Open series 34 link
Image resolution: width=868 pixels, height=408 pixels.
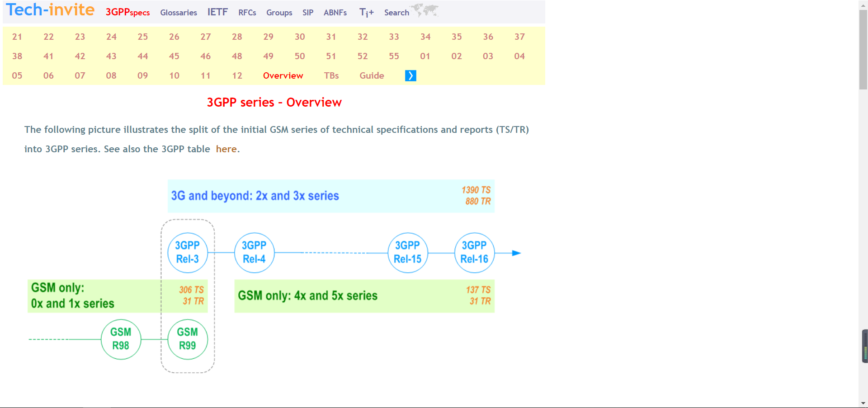425,37
